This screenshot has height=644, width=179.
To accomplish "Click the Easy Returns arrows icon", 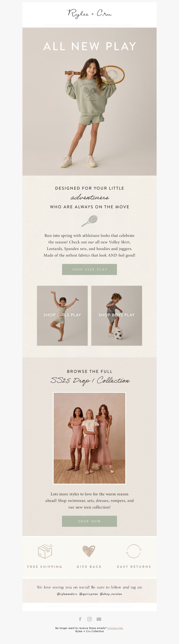I will coord(134,551).
